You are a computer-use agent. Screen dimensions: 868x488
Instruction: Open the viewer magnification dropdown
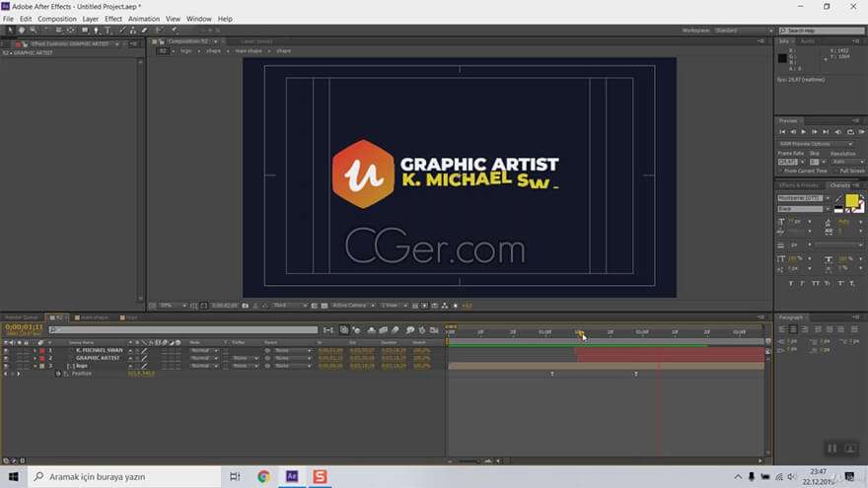174,306
